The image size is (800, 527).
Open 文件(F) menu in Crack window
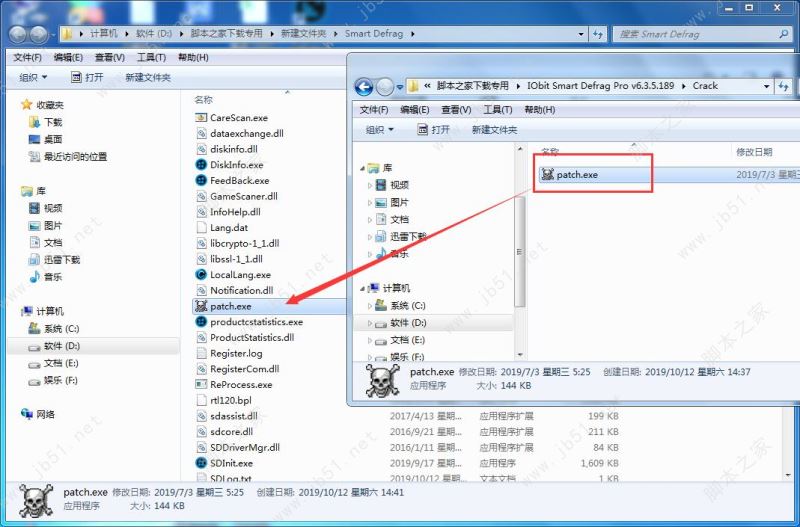374,110
